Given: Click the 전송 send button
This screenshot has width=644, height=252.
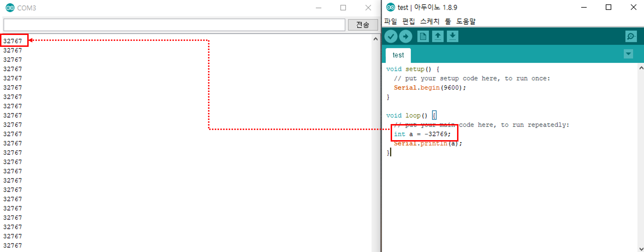Looking at the screenshot, I should [x=363, y=25].
